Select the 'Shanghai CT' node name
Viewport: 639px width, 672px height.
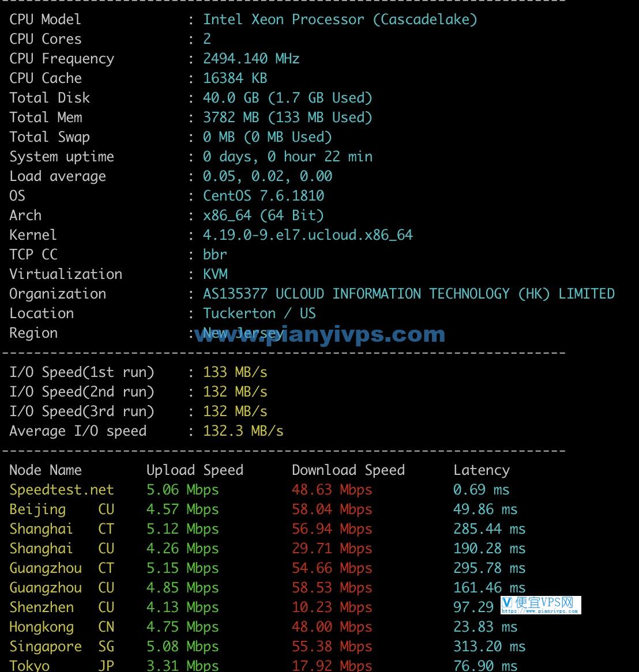[x=62, y=529]
